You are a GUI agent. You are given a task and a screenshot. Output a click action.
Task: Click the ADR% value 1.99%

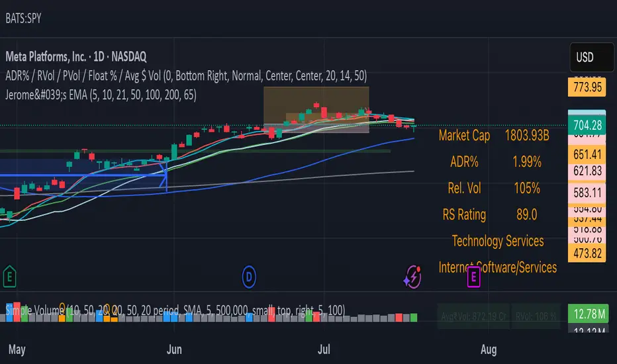pos(527,161)
